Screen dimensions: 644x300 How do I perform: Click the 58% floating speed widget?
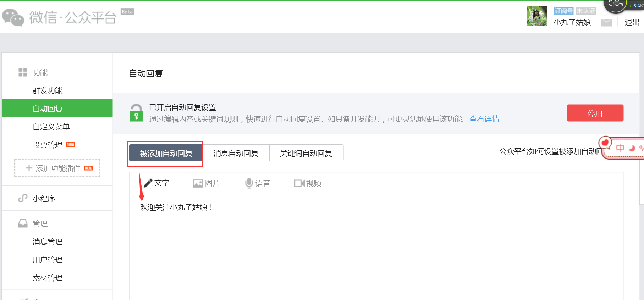[x=616, y=4]
